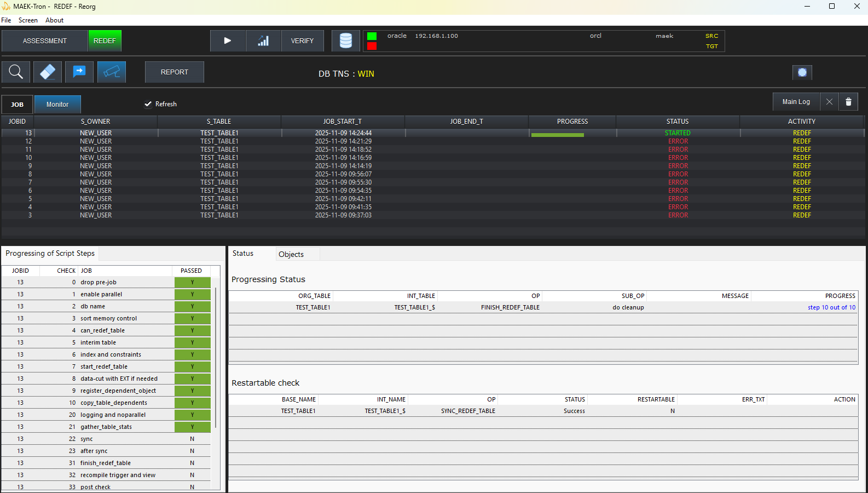Switch to the ASSESSMENT mode

coord(45,41)
